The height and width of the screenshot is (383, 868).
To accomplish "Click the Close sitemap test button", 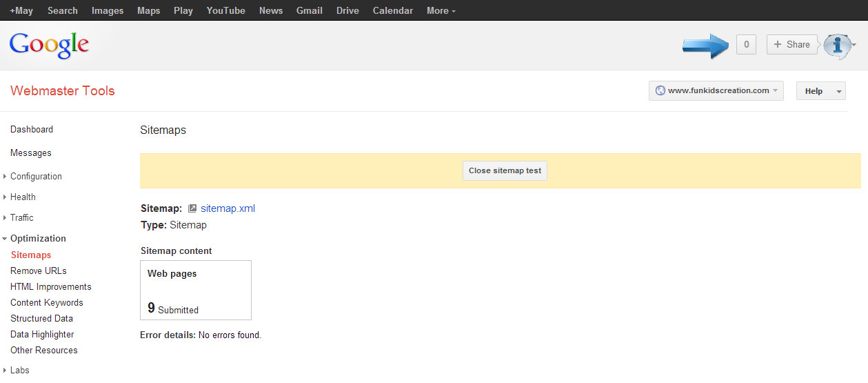I will point(505,170).
